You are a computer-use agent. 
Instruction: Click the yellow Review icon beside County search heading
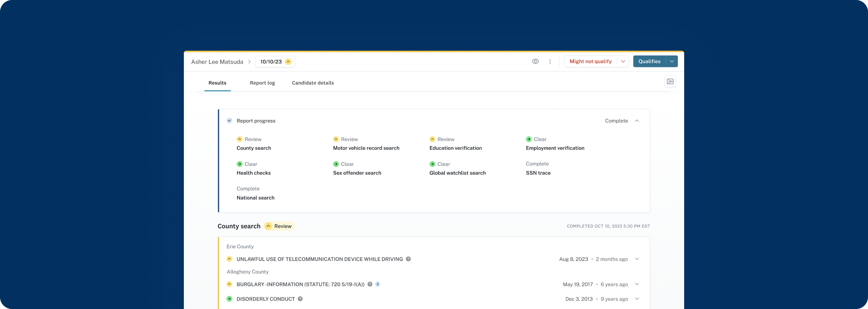click(x=268, y=226)
